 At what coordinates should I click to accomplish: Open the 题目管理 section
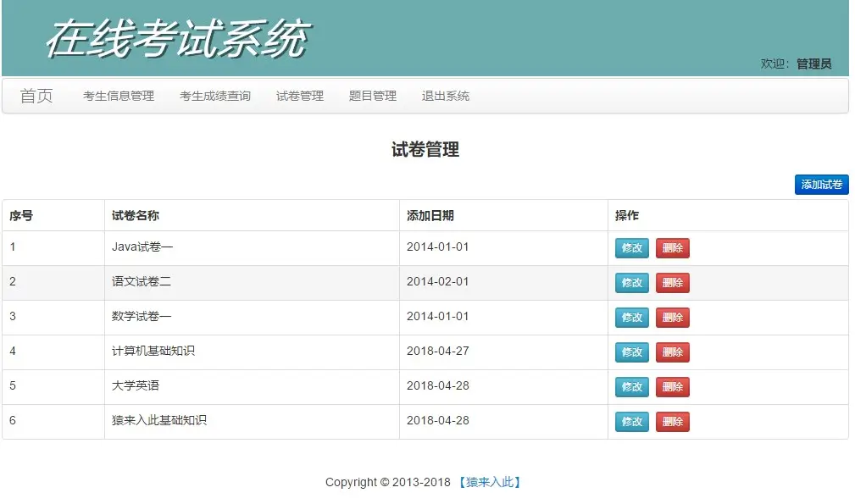click(372, 96)
